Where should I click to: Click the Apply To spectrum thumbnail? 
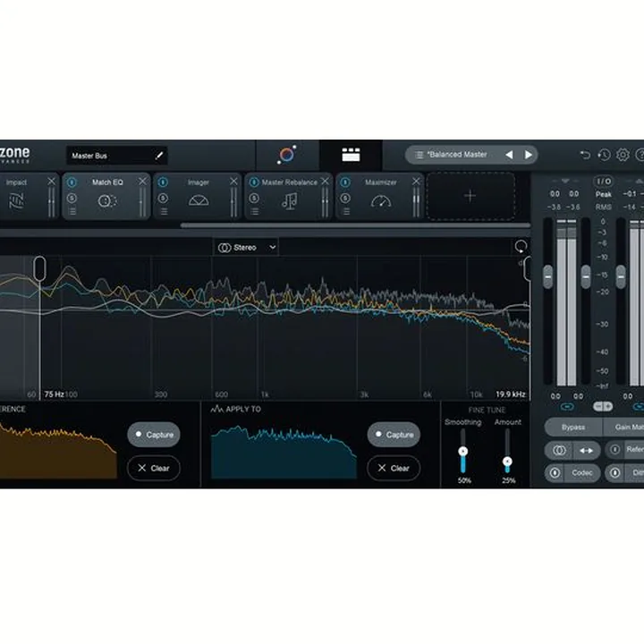pos(284,453)
